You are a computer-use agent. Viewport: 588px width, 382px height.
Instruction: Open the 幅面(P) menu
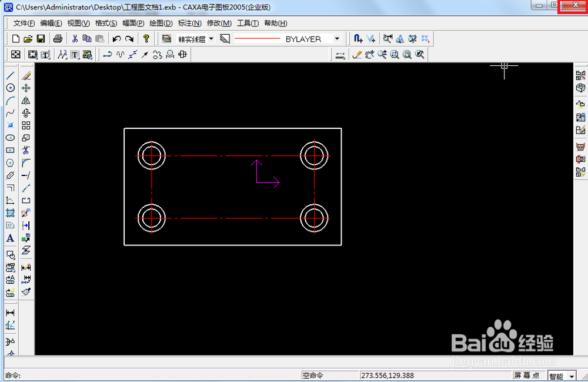[133, 24]
